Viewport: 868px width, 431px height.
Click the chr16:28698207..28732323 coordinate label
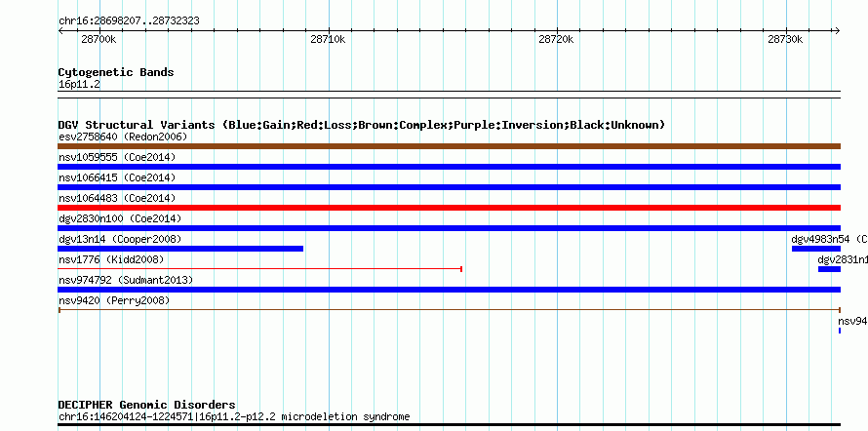pyautogui.click(x=129, y=21)
